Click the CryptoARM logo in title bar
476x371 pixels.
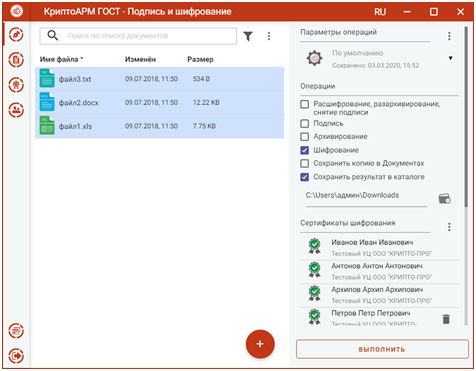pos(17,11)
